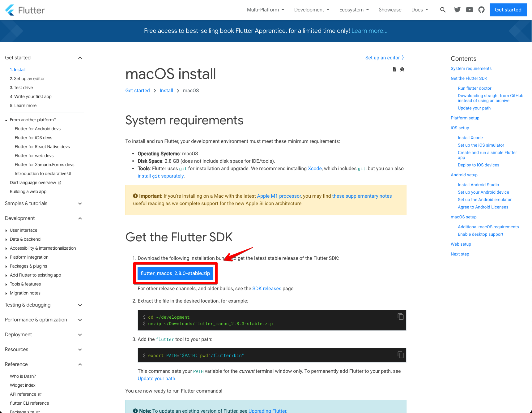Click the Flutter logo in the header
Viewport: 532px width, 413px height.
(25, 10)
